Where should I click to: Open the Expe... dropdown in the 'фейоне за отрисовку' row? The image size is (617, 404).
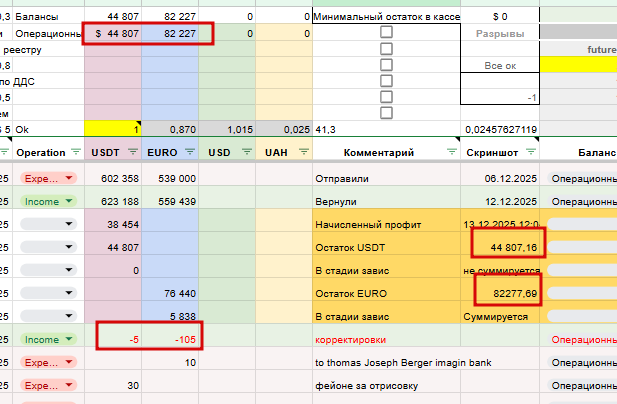point(48,386)
